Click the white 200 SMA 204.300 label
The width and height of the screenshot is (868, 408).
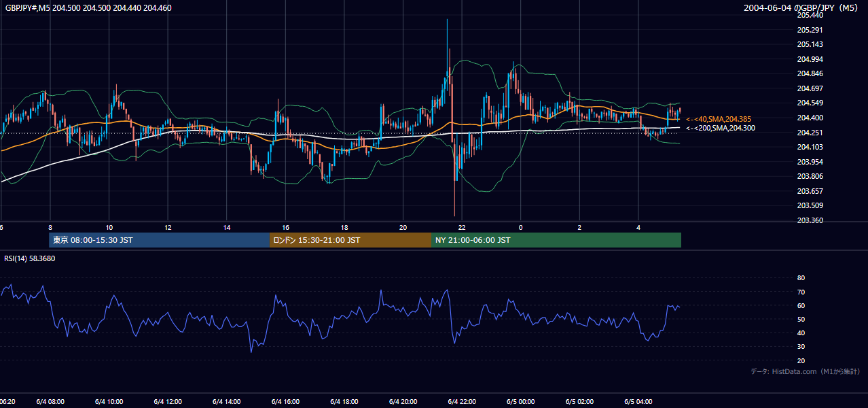(721, 128)
